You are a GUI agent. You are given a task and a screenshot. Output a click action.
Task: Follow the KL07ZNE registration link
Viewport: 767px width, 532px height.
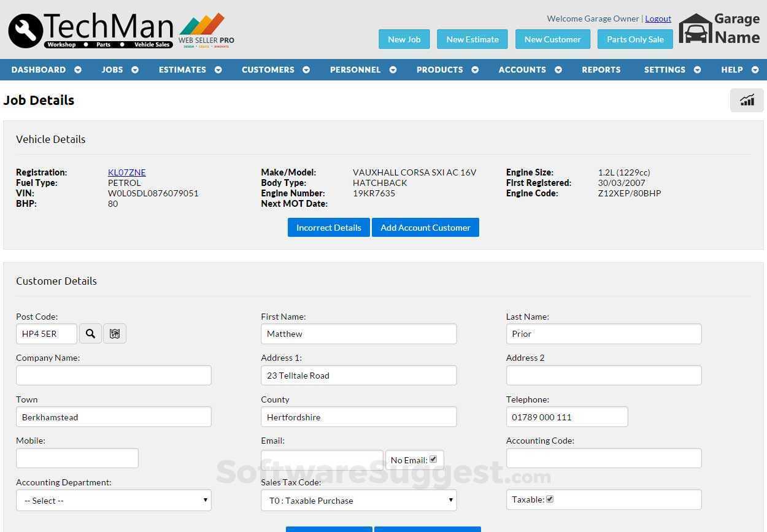(x=126, y=172)
